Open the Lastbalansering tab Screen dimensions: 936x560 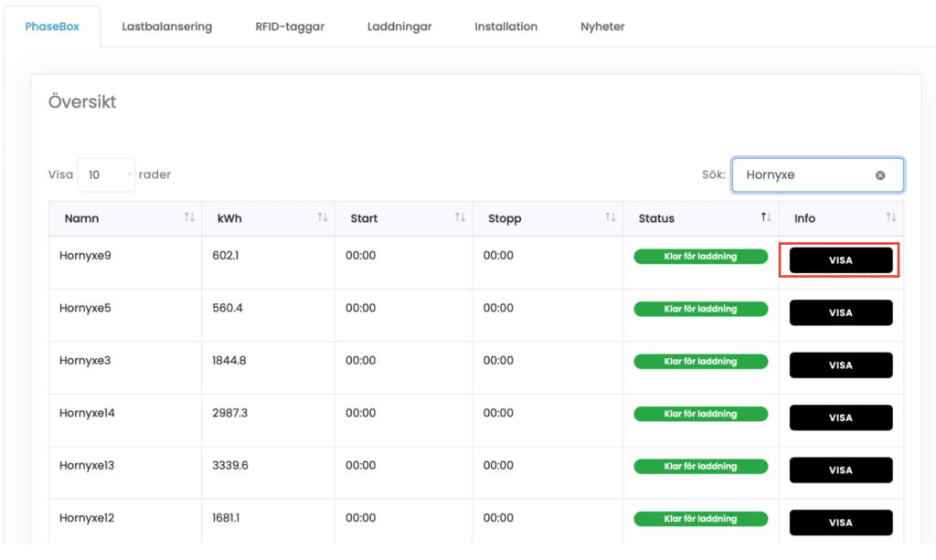pos(167,26)
